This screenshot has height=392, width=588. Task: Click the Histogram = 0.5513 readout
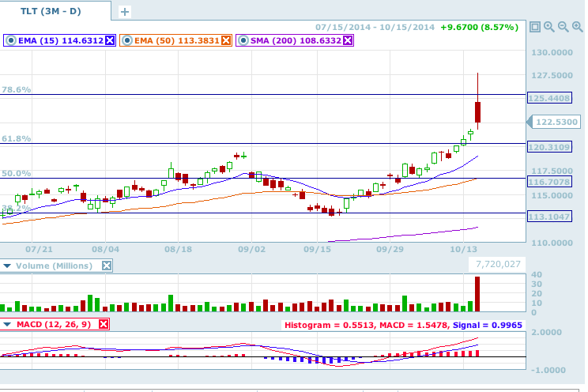tap(329, 326)
